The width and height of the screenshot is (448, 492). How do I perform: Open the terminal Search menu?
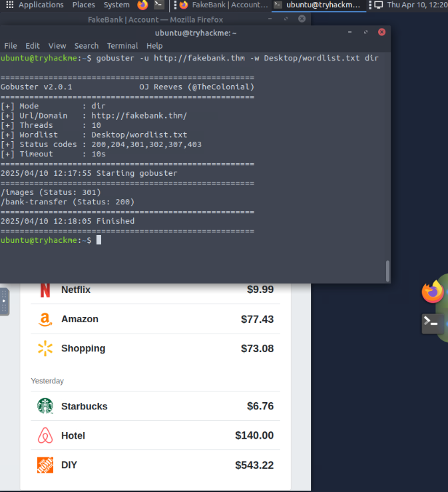pos(87,46)
